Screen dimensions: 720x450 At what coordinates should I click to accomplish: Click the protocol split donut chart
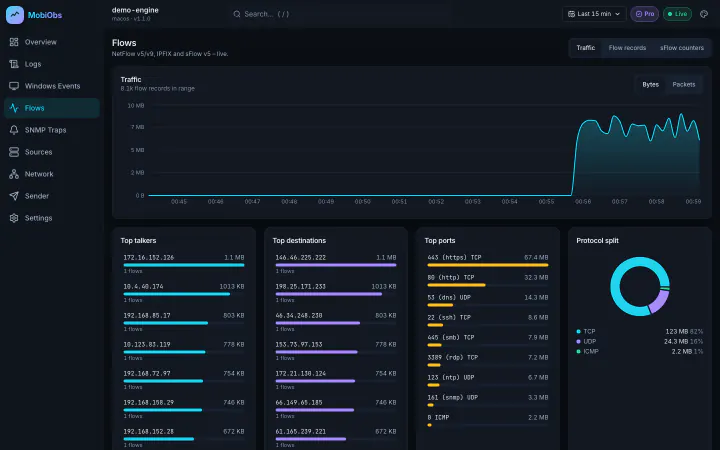click(x=640, y=287)
